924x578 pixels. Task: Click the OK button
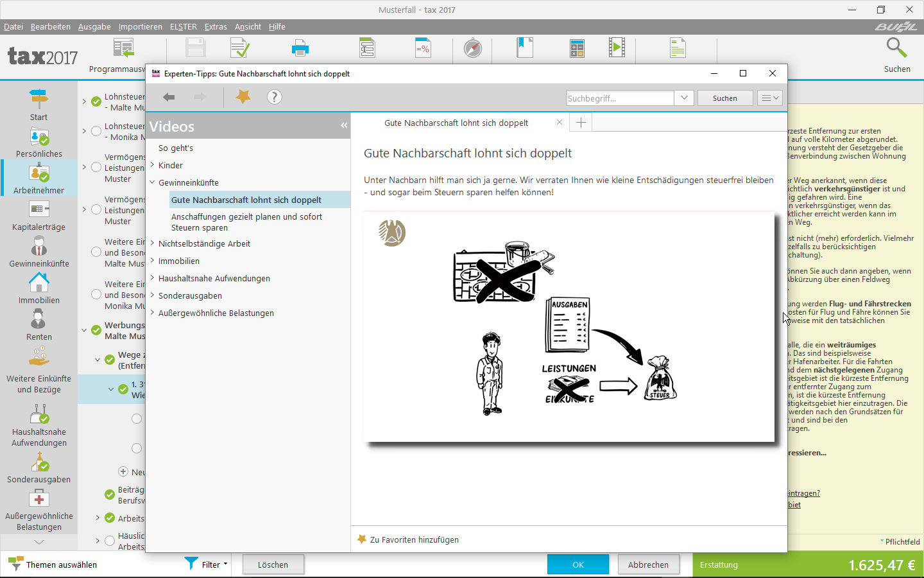coord(578,565)
